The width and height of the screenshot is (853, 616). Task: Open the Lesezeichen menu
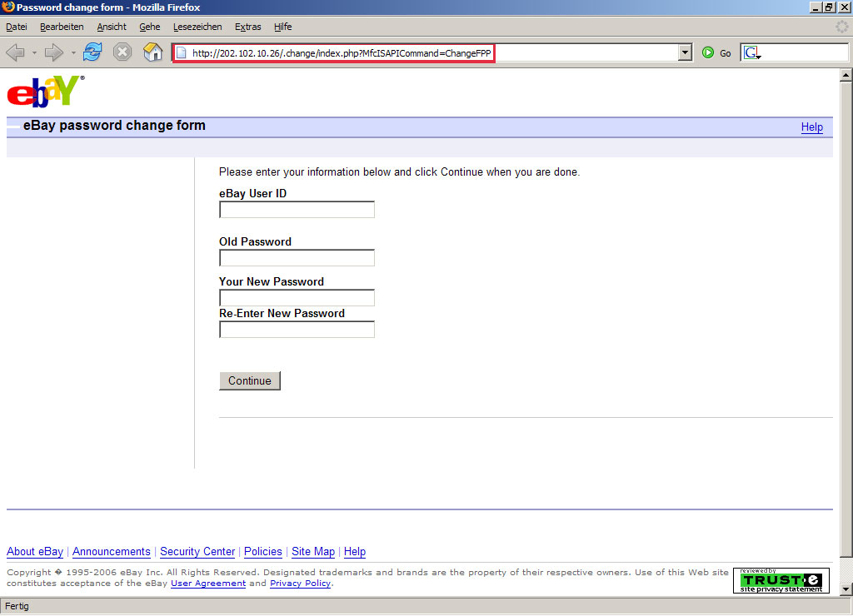point(197,27)
